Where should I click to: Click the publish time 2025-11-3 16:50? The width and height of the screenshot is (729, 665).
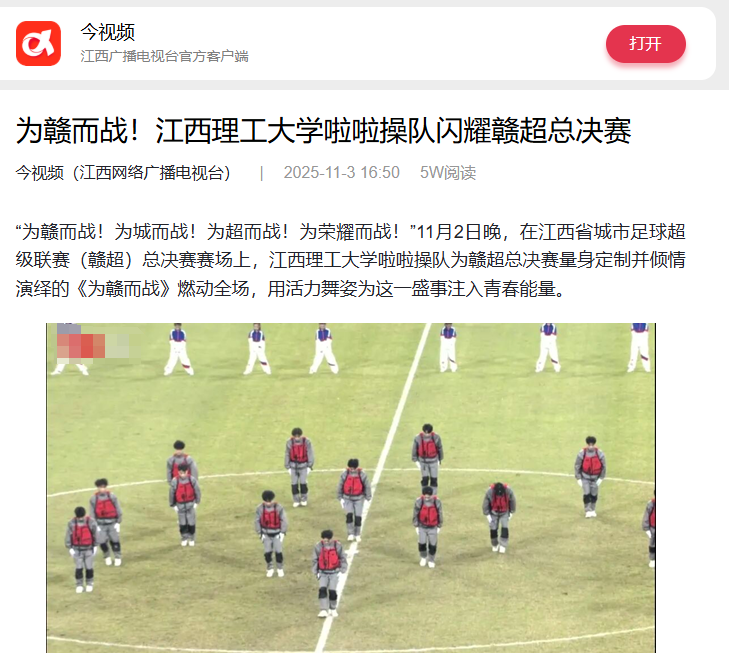pyautogui.click(x=342, y=173)
